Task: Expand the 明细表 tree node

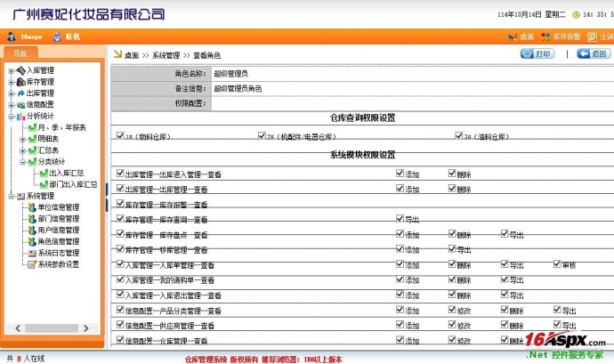Action: [23, 140]
